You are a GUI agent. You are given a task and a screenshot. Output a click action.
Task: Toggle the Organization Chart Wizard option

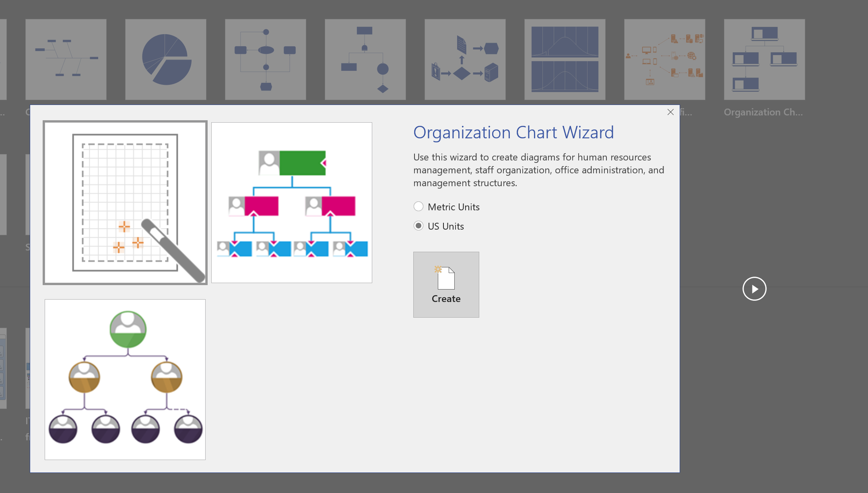[x=418, y=207]
